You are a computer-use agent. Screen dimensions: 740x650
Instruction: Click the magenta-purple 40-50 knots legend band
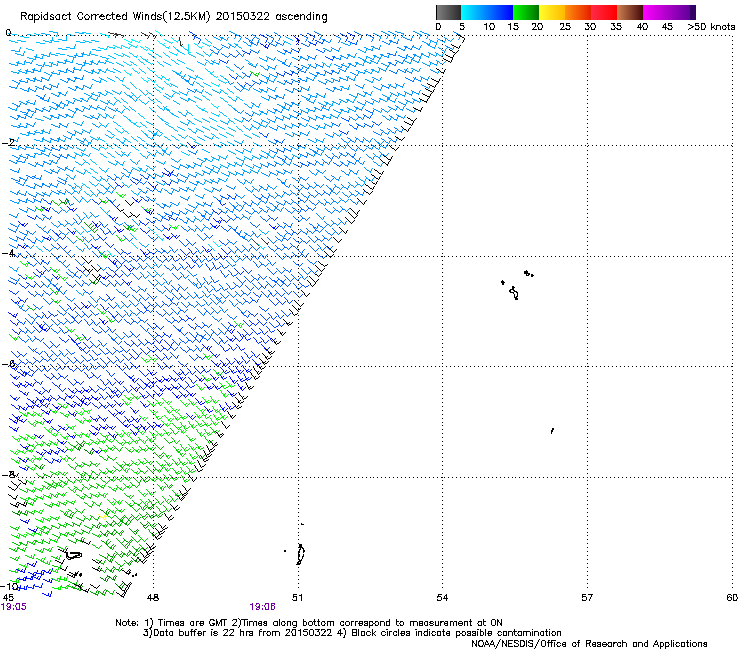click(669, 12)
